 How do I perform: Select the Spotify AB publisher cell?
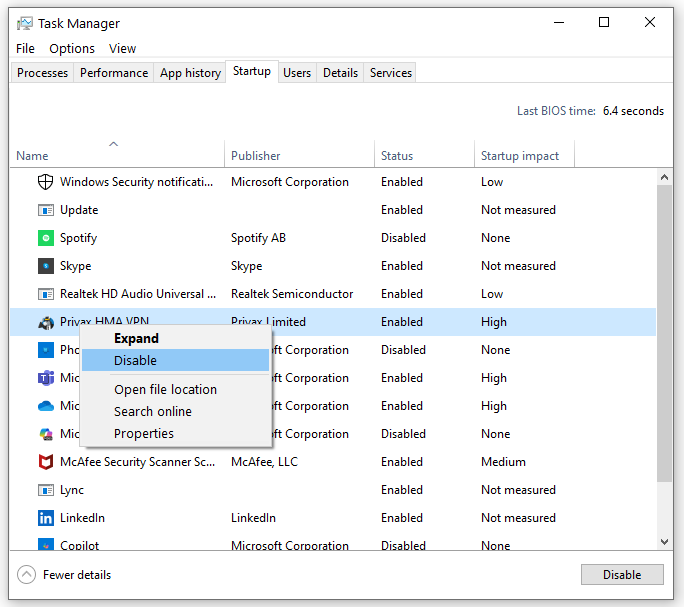(x=258, y=238)
